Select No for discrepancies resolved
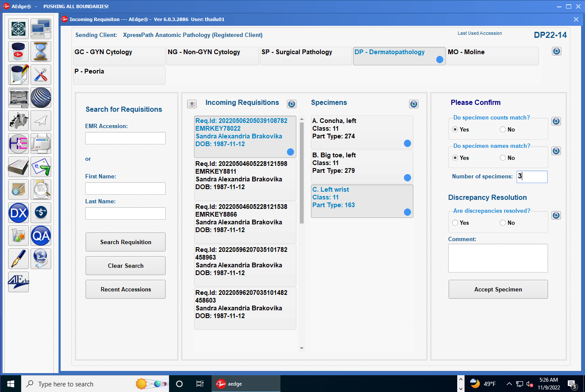The height and width of the screenshot is (392, 585). pos(503,223)
